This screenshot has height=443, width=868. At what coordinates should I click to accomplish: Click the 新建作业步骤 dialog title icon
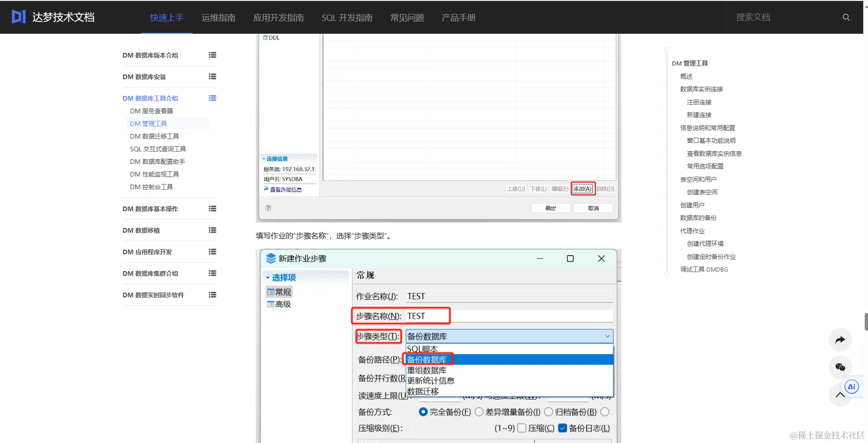[271, 258]
